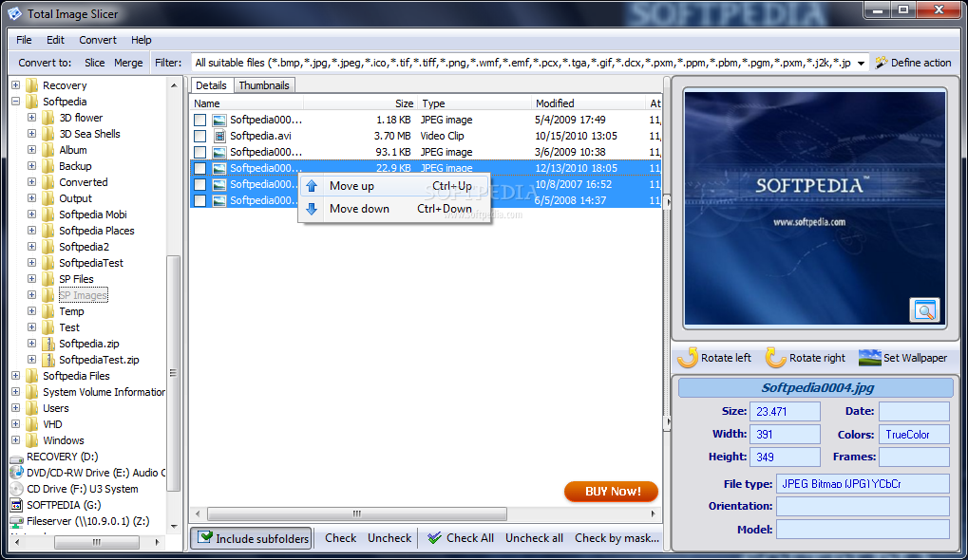Click the 3D flower folder icon
Viewport: 968px width, 560px height.
48,117
